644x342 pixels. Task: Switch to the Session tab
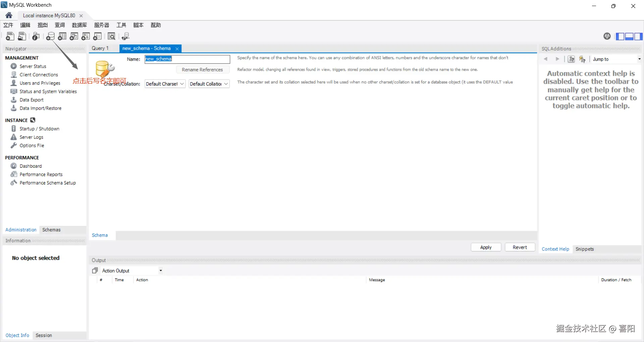[x=44, y=335]
